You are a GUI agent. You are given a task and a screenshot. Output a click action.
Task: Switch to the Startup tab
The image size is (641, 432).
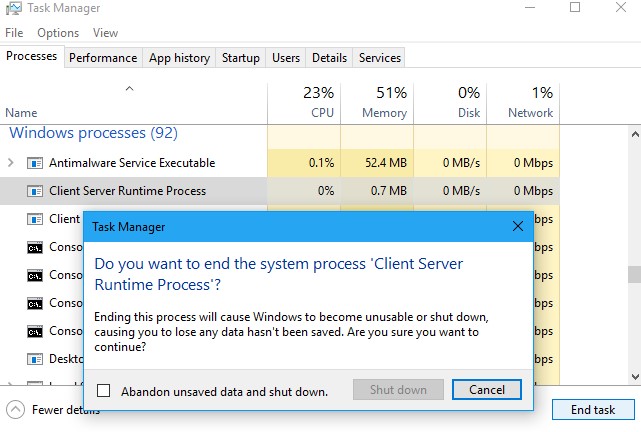point(241,58)
